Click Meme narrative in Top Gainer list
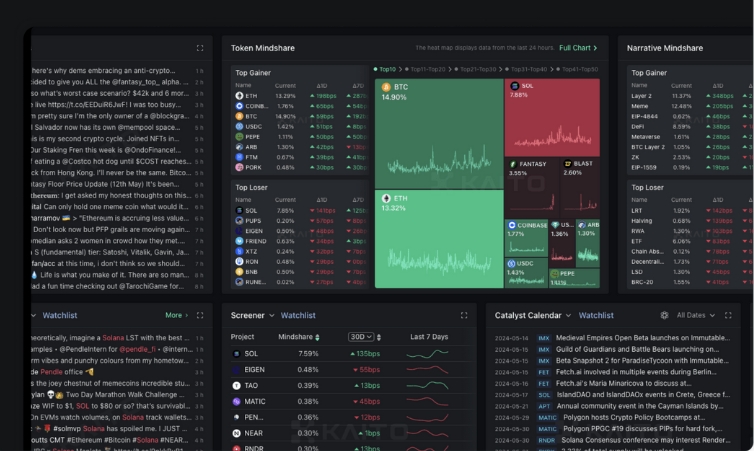The image size is (754, 451). point(640,106)
